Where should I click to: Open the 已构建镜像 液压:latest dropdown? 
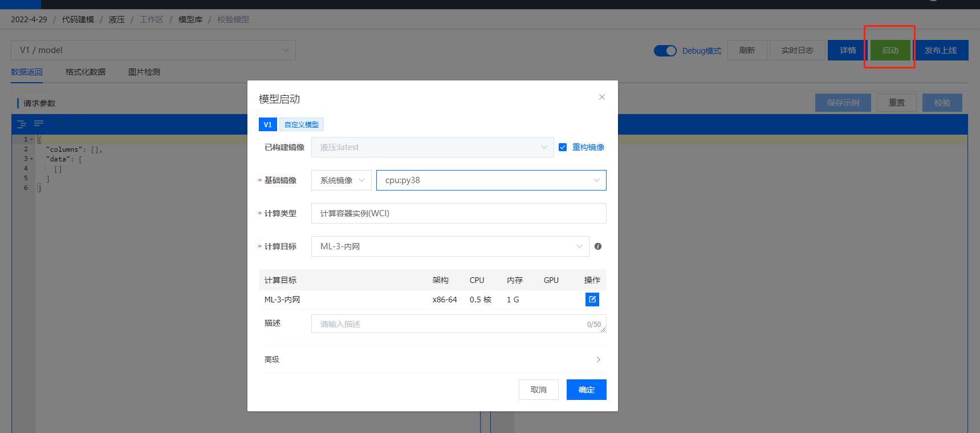(x=432, y=147)
